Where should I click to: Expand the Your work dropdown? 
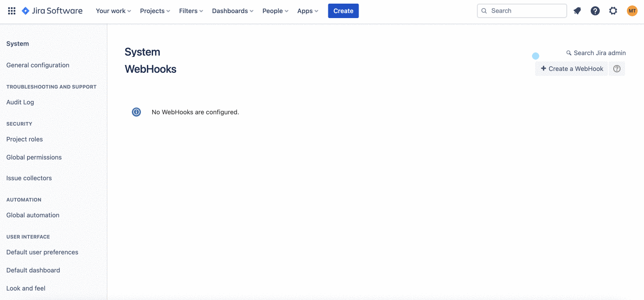click(x=113, y=11)
